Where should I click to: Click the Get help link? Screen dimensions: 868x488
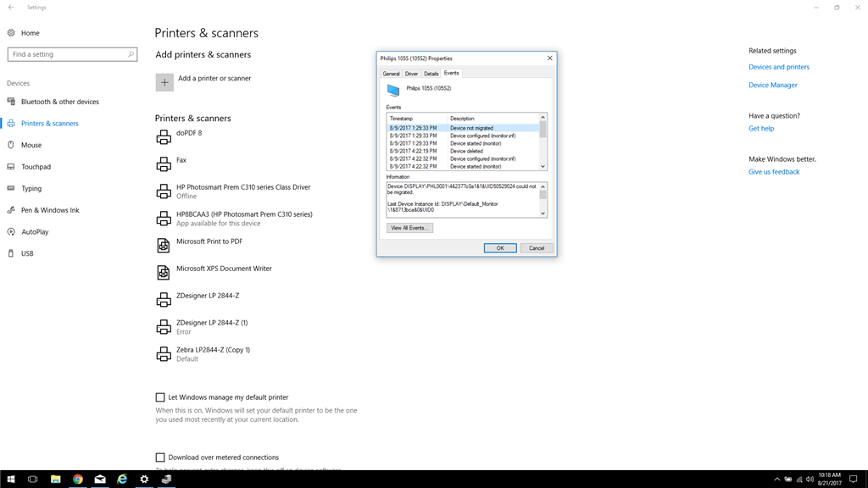[761, 129]
